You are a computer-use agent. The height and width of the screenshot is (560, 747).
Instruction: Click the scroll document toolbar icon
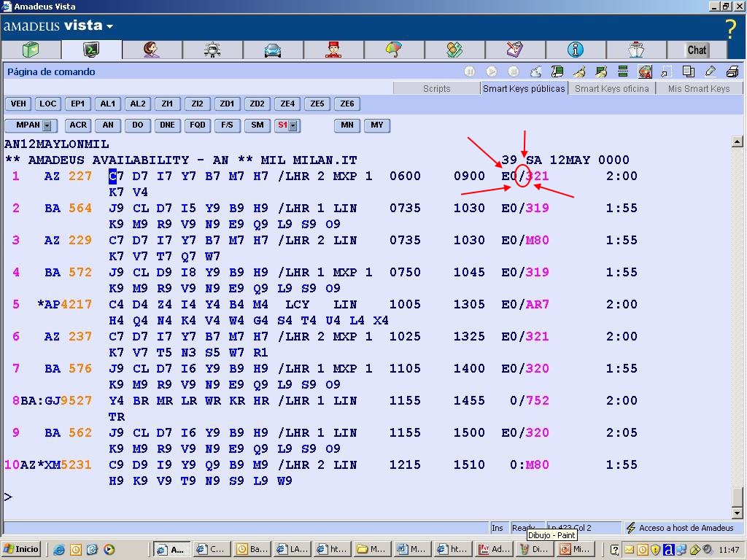coord(557,71)
